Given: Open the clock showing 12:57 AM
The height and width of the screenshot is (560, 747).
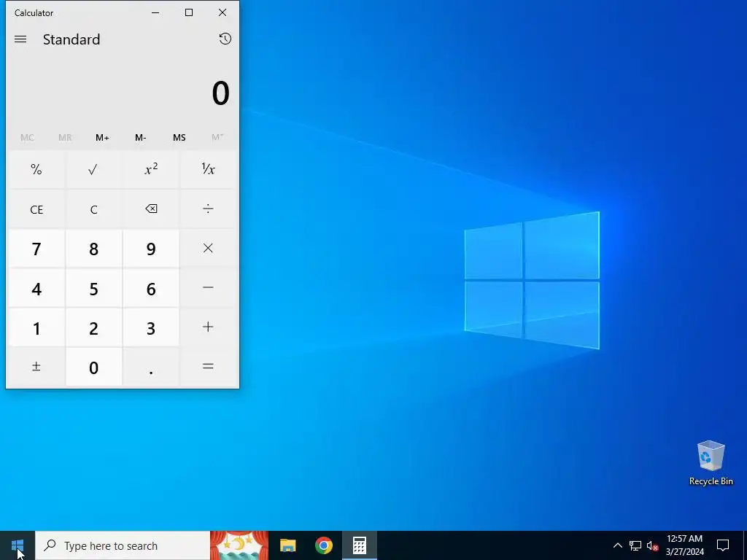Looking at the screenshot, I should [684, 545].
